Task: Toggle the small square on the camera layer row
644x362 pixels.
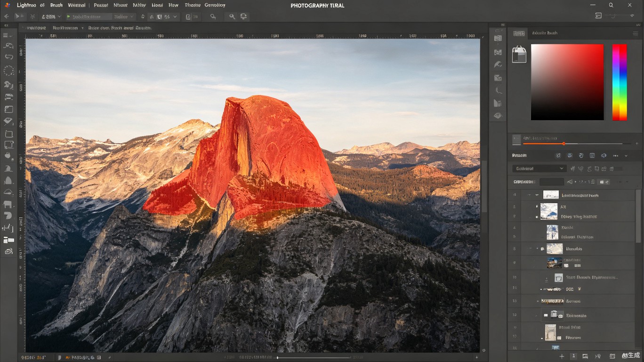Action: coord(546,315)
